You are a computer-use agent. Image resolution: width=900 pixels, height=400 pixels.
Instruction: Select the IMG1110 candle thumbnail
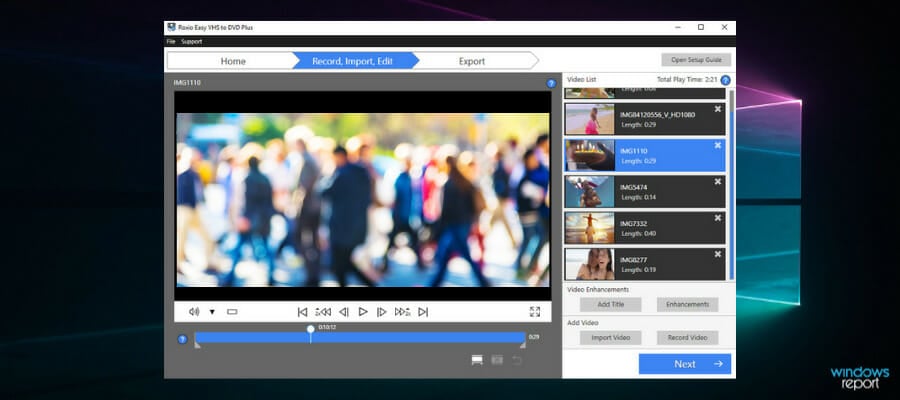click(589, 156)
